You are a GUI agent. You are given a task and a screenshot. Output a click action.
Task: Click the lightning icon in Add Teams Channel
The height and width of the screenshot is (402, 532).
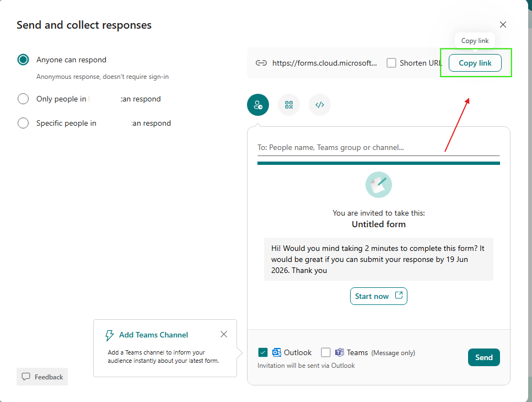coord(109,335)
